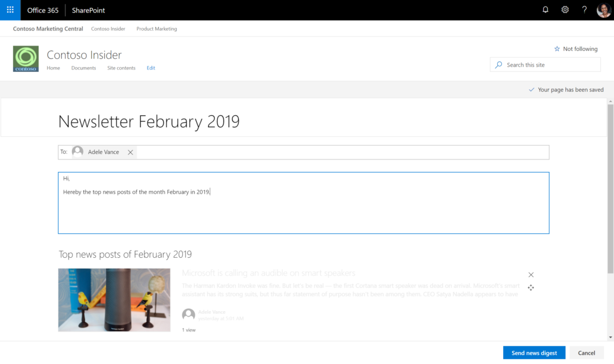The height and width of the screenshot is (364, 614).
Task: Click Adele Vance recipient avatar
Action: [77, 152]
